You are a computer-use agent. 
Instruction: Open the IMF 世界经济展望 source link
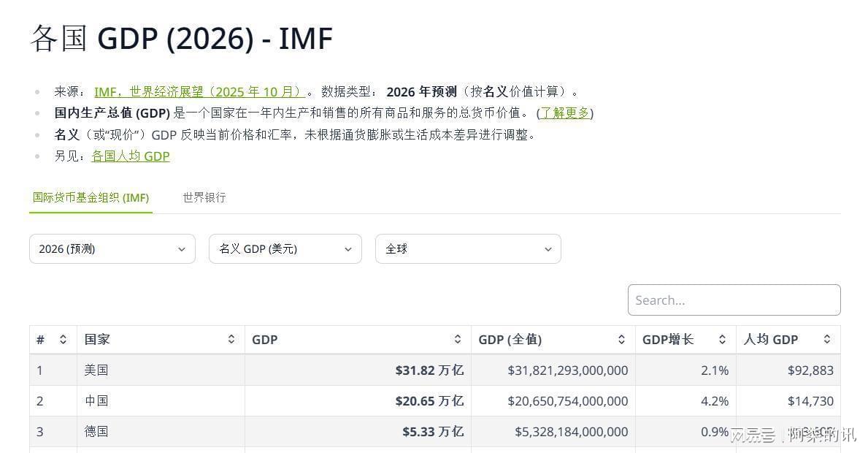point(199,92)
